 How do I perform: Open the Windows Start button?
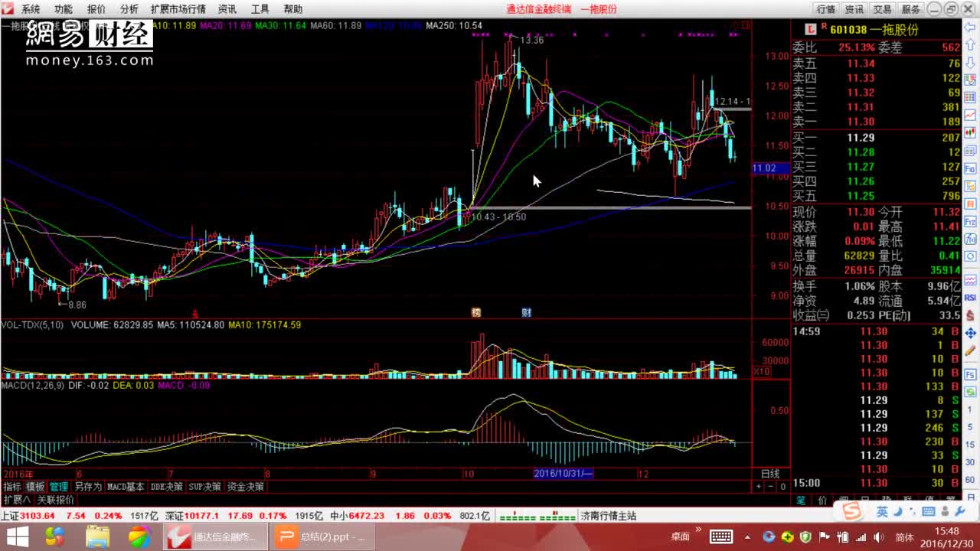pos(17,536)
